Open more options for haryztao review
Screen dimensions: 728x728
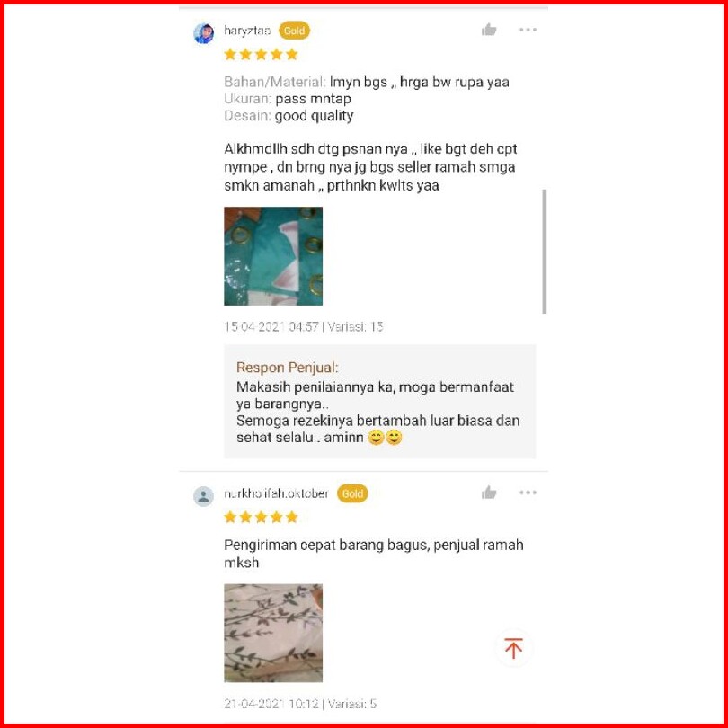click(528, 30)
